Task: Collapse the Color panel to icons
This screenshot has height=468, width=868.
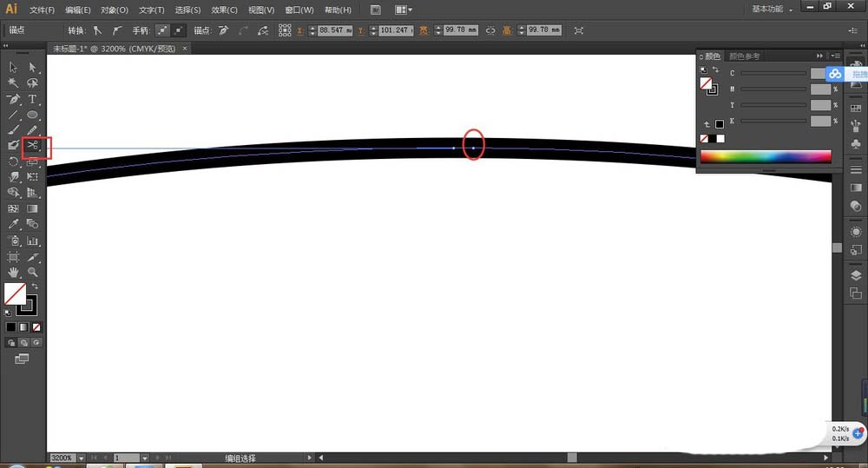Action: pos(820,56)
